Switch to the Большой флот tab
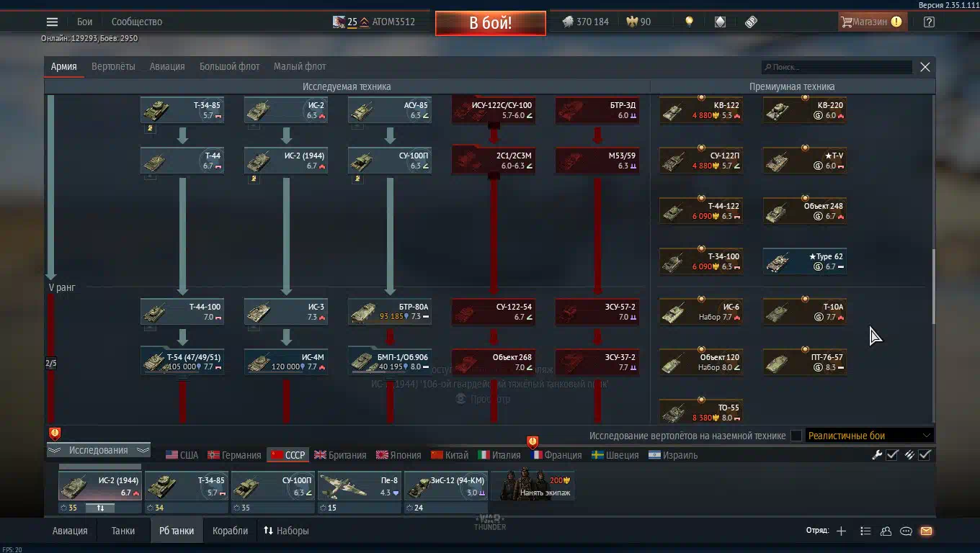This screenshot has width=980, height=553. point(229,66)
